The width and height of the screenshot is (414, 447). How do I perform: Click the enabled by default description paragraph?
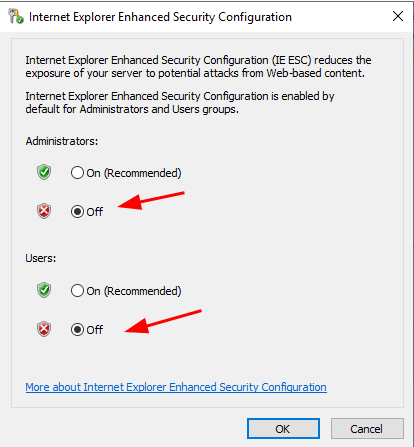(x=180, y=103)
